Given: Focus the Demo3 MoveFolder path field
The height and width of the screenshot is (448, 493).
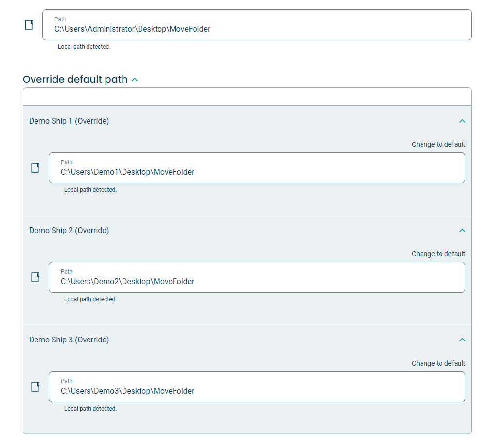Looking at the screenshot, I should [x=257, y=387].
